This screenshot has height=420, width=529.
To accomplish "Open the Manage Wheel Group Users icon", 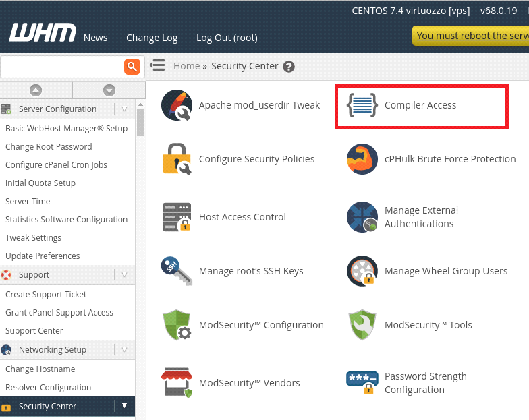I will point(362,271).
